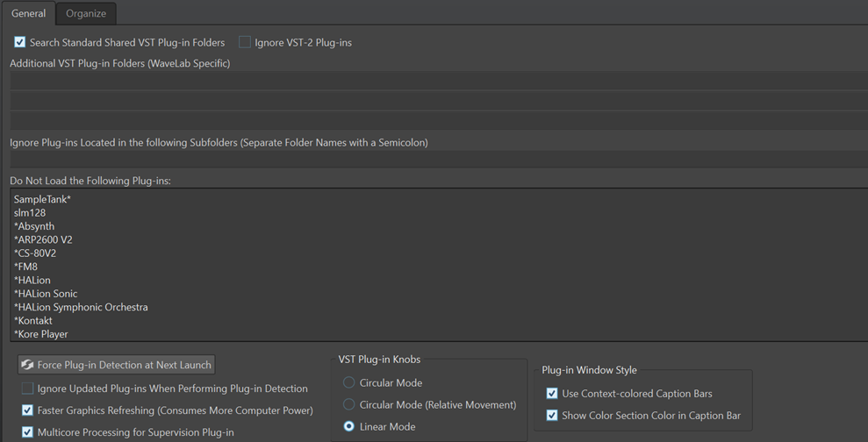Uncheck Use Context-colored Caption Bars
The image size is (868, 442).
[552, 394]
